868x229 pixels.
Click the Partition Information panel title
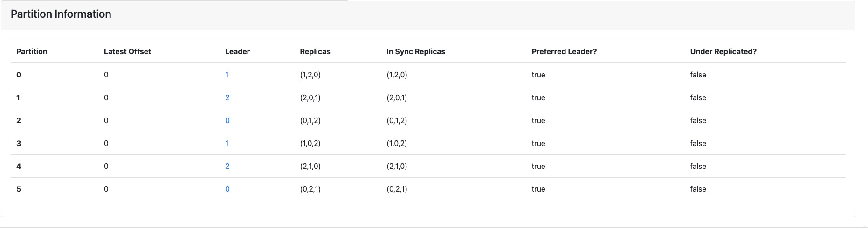(x=61, y=14)
